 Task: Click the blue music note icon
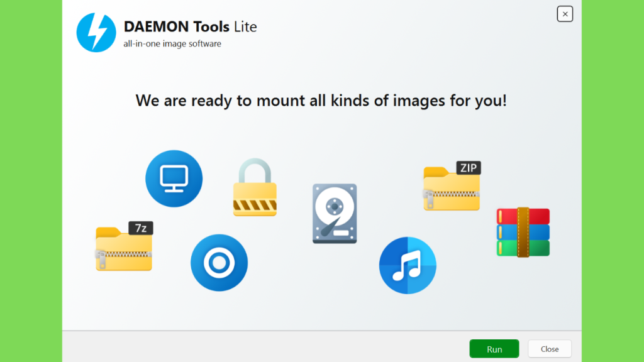pyautogui.click(x=408, y=265)
